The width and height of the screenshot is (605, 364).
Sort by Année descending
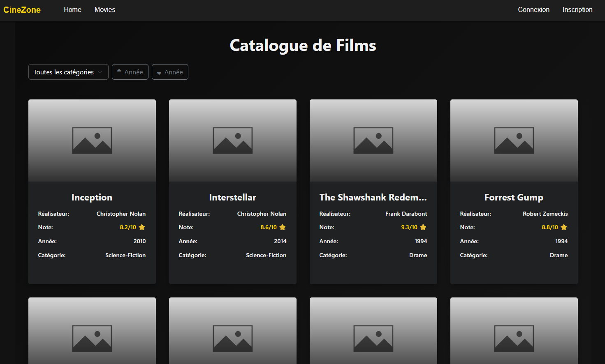(170, 72)
